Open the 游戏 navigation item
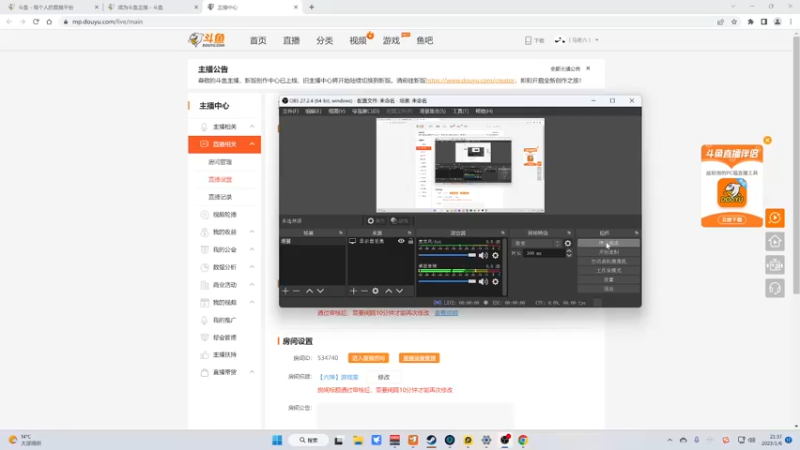The width and height of the screenshot is (800, 450). [x=391, y=40]
